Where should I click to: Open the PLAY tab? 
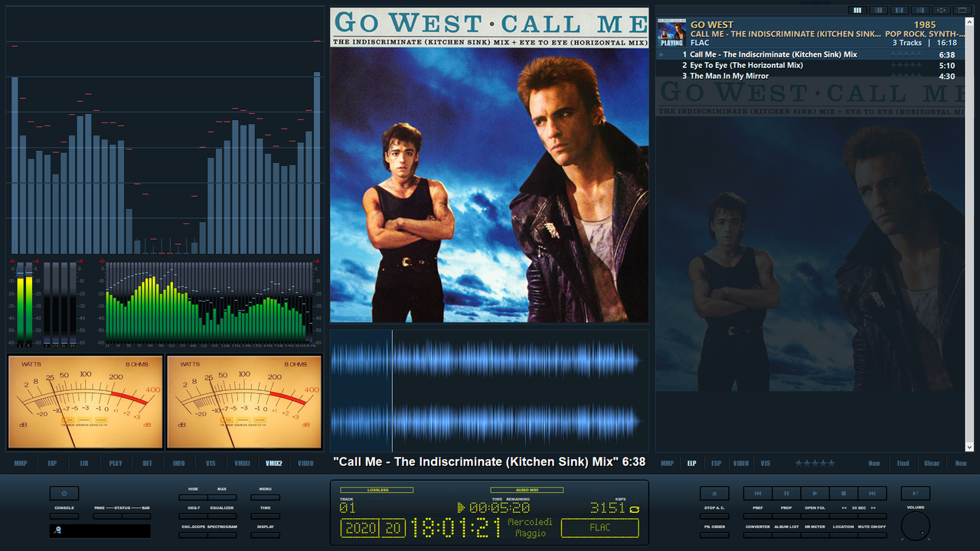click(x=116, y=463)
